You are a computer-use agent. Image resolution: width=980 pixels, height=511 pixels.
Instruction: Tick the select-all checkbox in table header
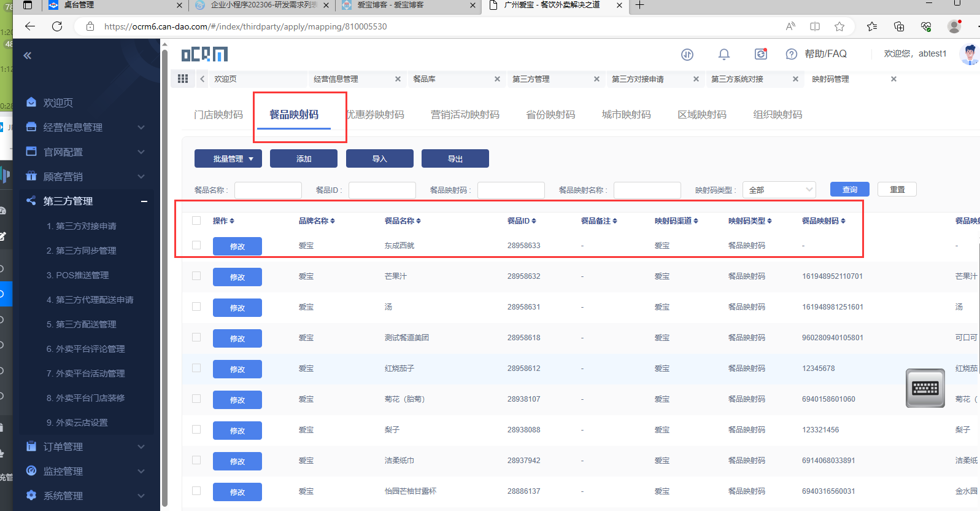pos(196,220)
